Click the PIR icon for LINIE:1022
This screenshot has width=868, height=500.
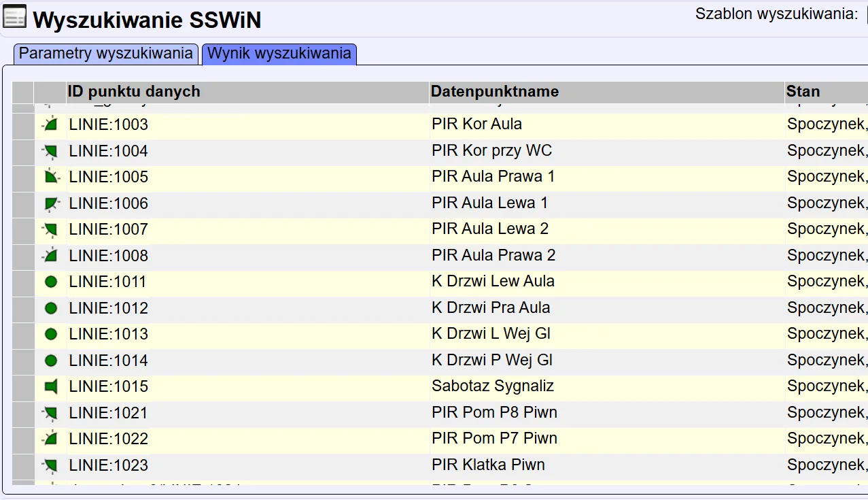[x=50, y=439]
